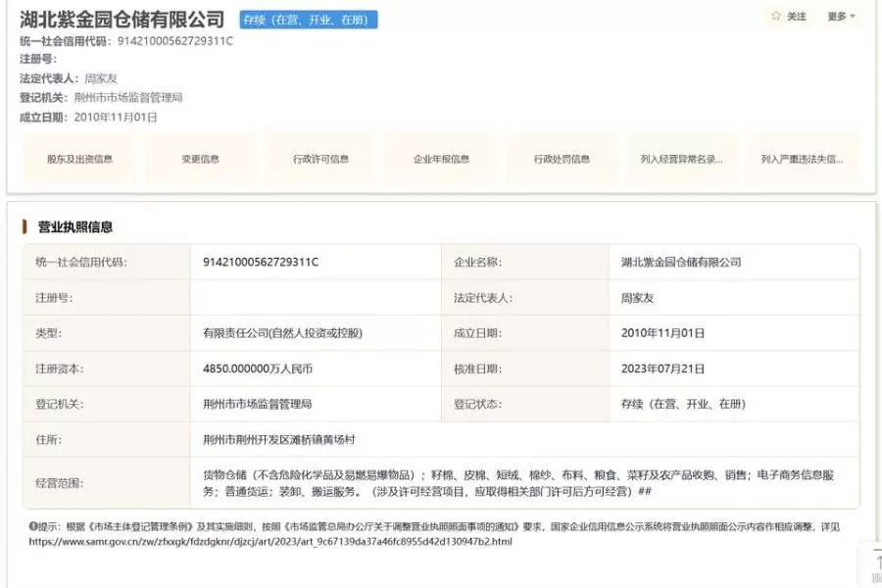The image size is (882, 588).
Task: Click the 营业执照信息 section heading
Action: 74,226
